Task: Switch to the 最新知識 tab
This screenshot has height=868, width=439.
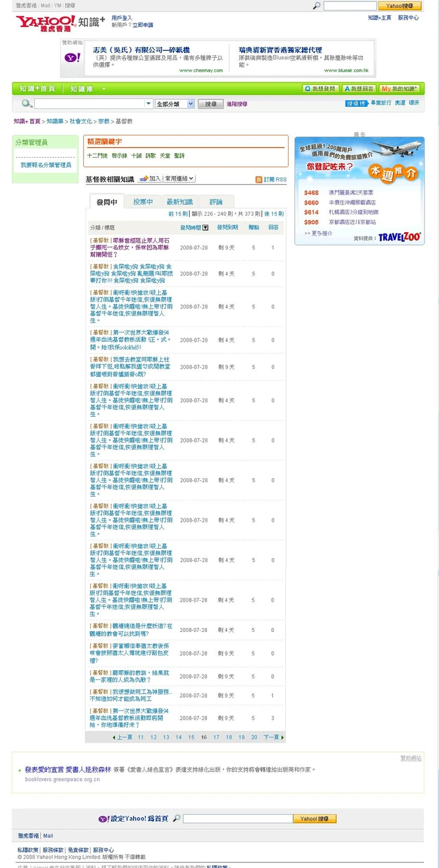Action: point(179,202)
